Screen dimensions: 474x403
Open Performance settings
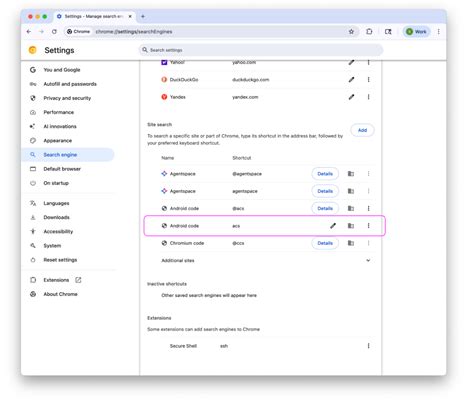(x=58, y=112)
